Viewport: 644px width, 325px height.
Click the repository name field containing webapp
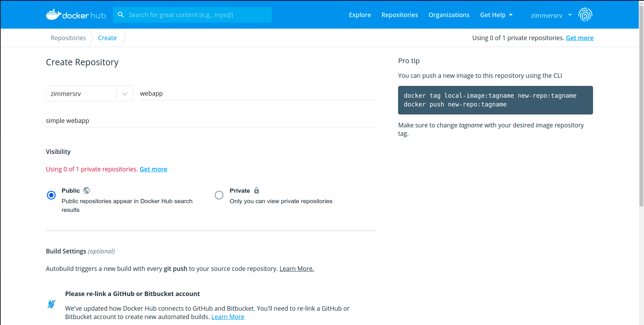pos(259,93)
